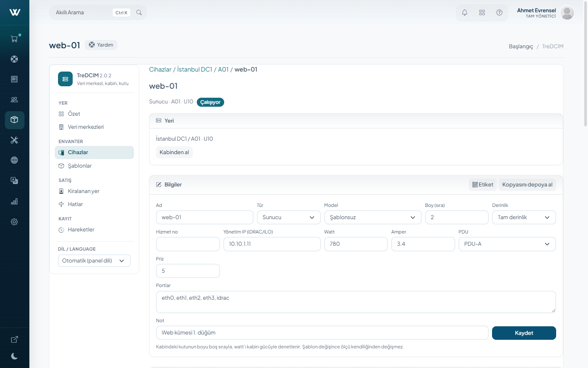Follow the İstanbul DC1 breadcrumb link
This screenshot has width=588, height=368.
coord(195,70)
